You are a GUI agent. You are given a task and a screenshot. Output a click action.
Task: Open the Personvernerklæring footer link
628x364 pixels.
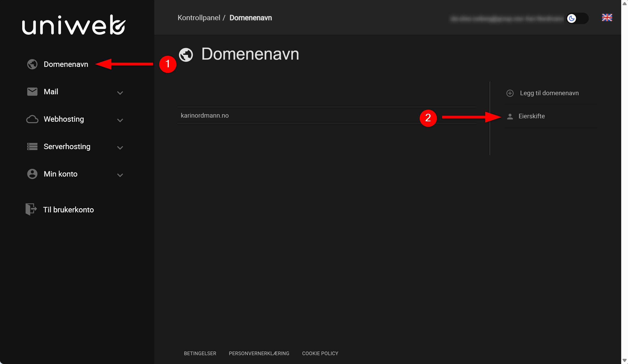coord(259,353)
